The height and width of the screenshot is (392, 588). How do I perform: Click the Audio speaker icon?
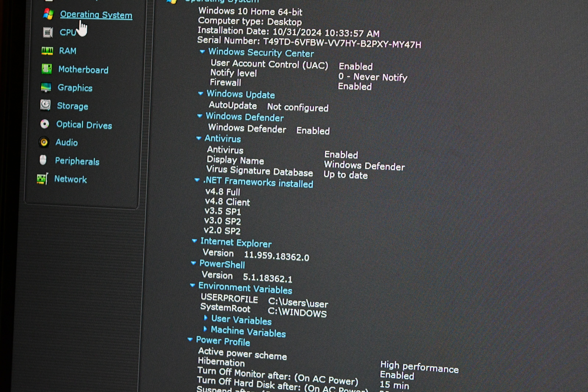point(44,142)
